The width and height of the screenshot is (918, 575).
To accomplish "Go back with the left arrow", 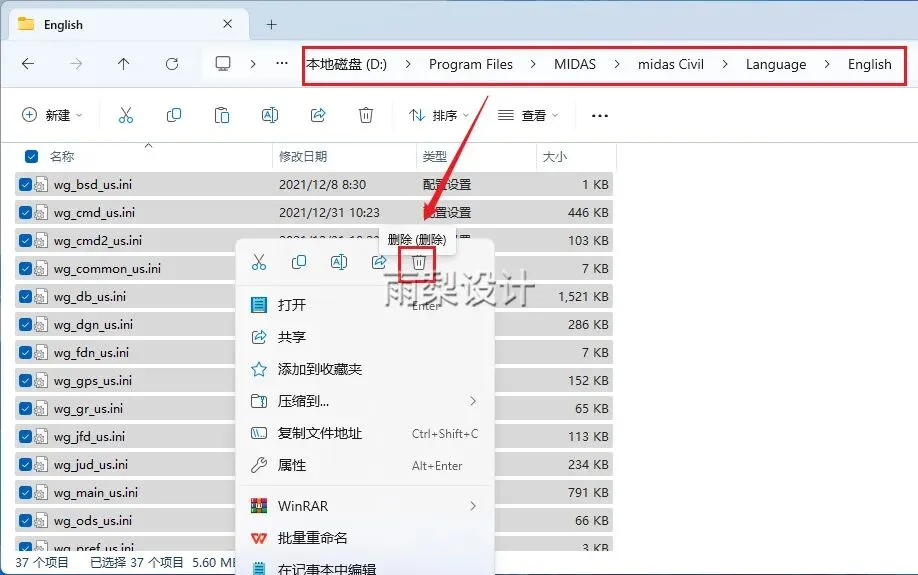I will pyautogui.click(x=28, y=64).
